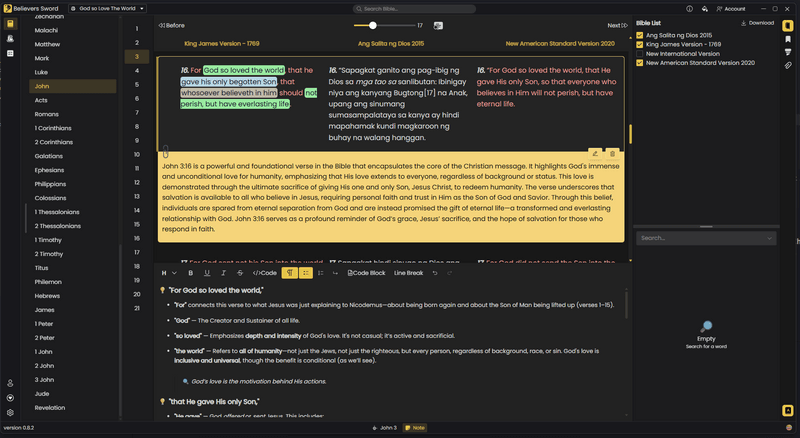Select chapter 7

tap(137, 112)
